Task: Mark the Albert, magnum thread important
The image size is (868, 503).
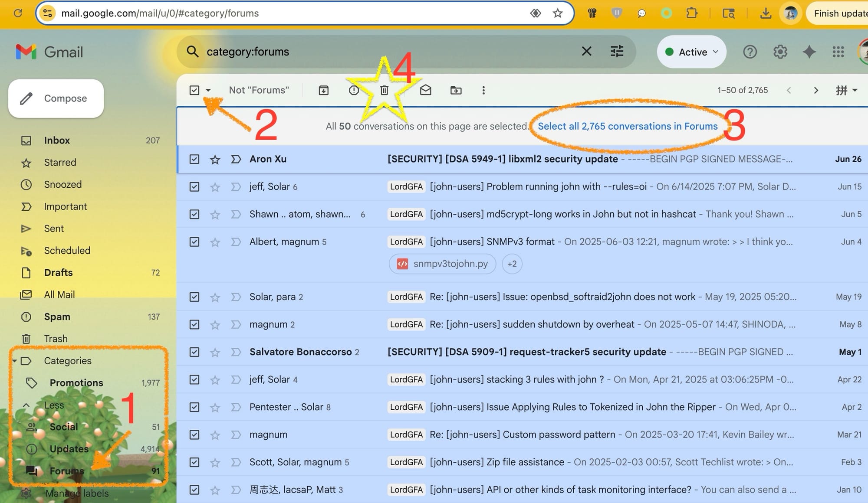Action: (x=236, y=242)
